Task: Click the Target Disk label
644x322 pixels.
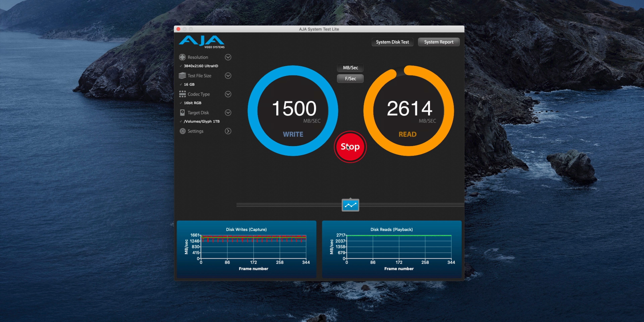Action: (x=198, y=113)
